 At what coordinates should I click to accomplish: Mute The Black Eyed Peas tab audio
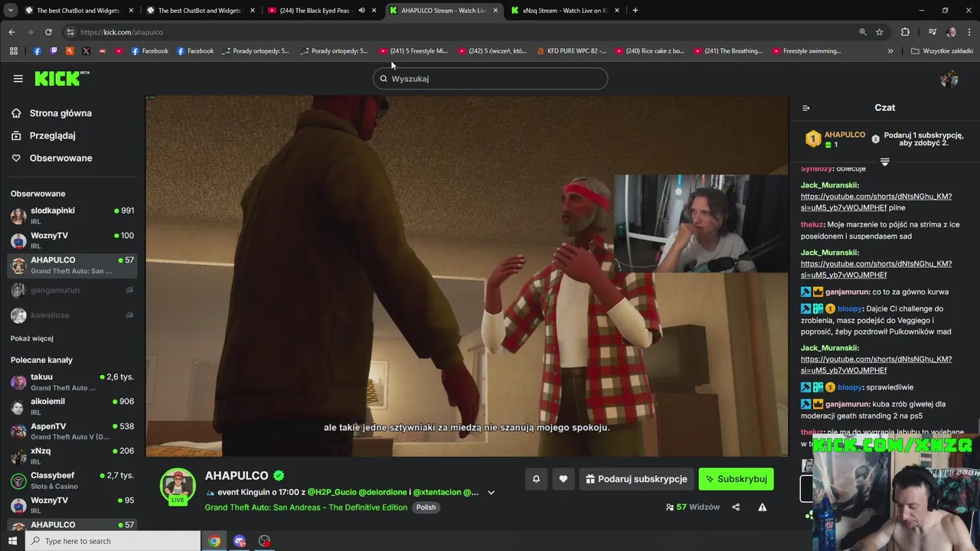[x=361, y=11]
